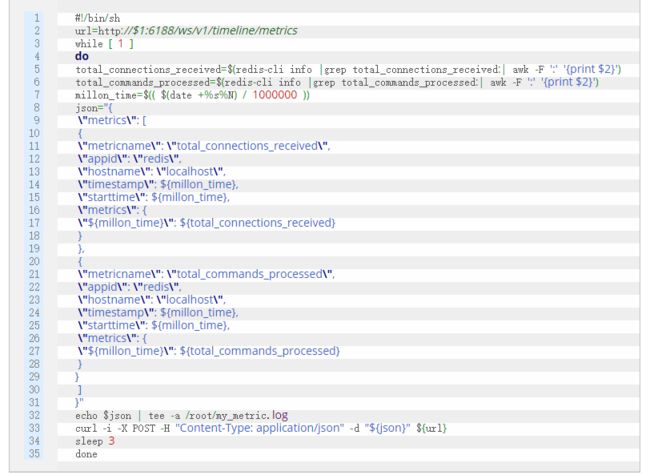Screen dimensions: 650x475
Task: Click the "echo $json | tee" line
Action: [182, 415]
